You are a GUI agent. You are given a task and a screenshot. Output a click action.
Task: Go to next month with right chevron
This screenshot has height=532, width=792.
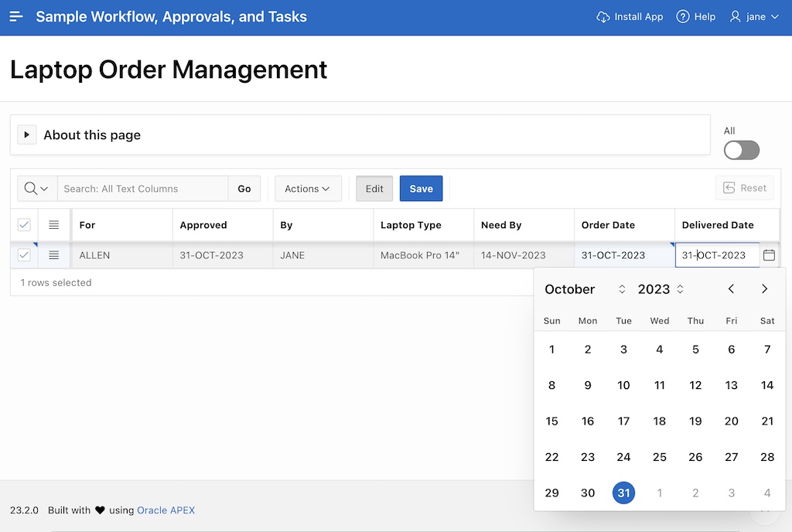tap(764, 288)
